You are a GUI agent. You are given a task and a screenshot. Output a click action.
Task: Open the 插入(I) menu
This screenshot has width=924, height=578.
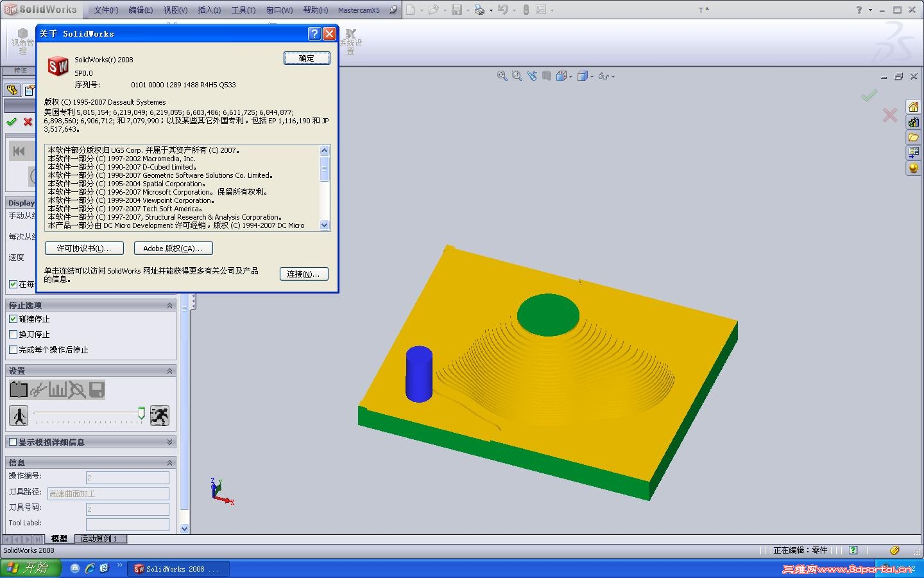coord(209,10)
